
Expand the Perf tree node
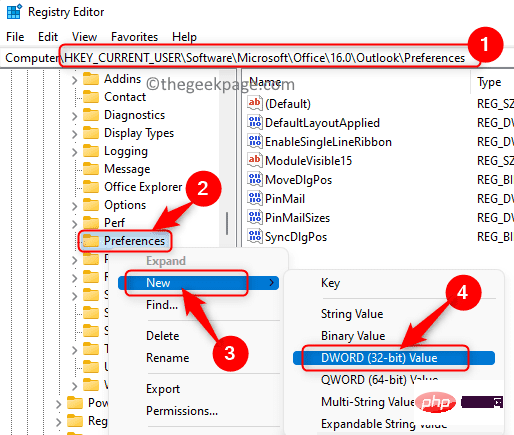coord(75,223)
